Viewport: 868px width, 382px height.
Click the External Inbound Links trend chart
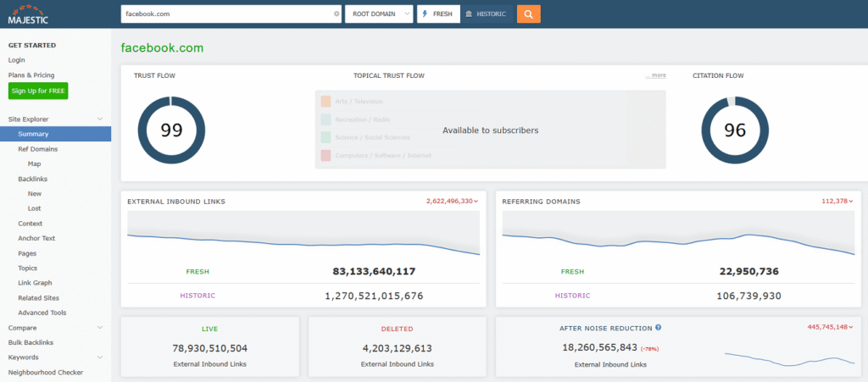(x=303, y=234)
